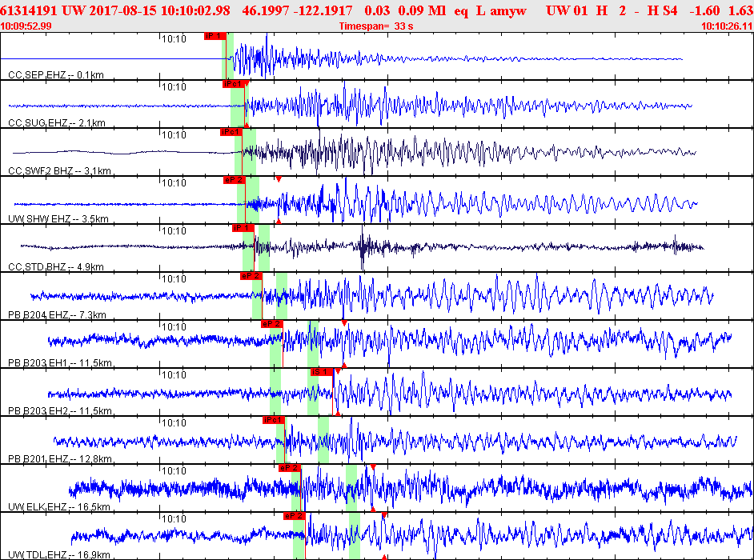This screenshot has width=754, height=560.
Task: Click the top red triangle marker on B203 EH2 trace
Action: [338, 371]
